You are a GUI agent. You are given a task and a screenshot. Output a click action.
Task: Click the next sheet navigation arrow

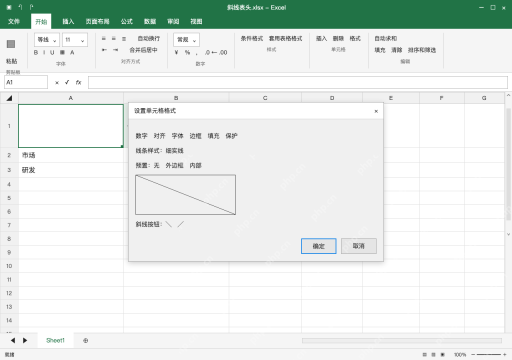click(25, 340)
